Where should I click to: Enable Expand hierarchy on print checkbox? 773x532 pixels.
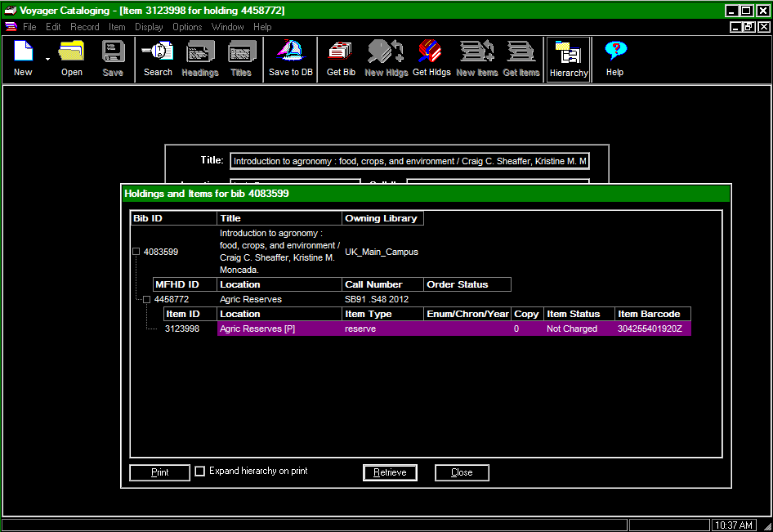coord(200,472)
